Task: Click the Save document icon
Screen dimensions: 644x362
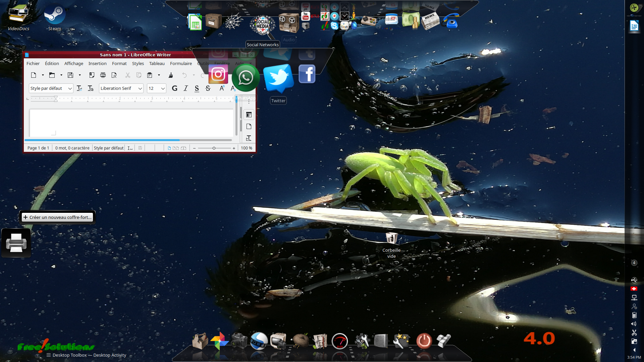Action: 70,75
